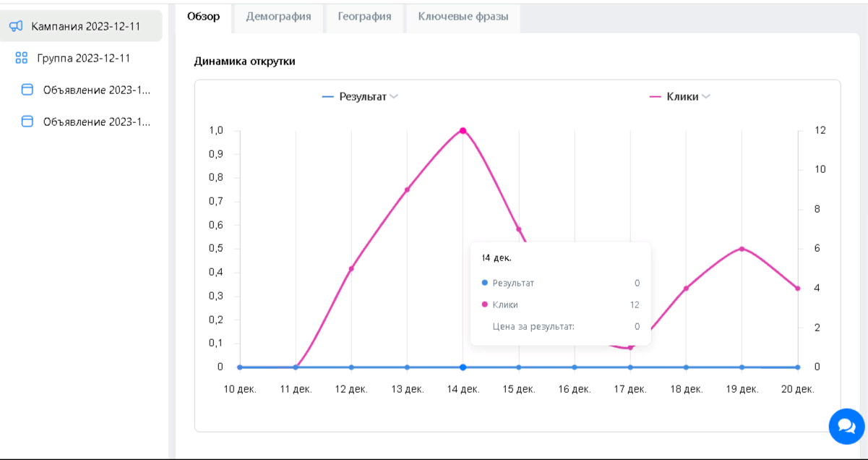Click the blue Результат legend line

click(x=328, y=97)
